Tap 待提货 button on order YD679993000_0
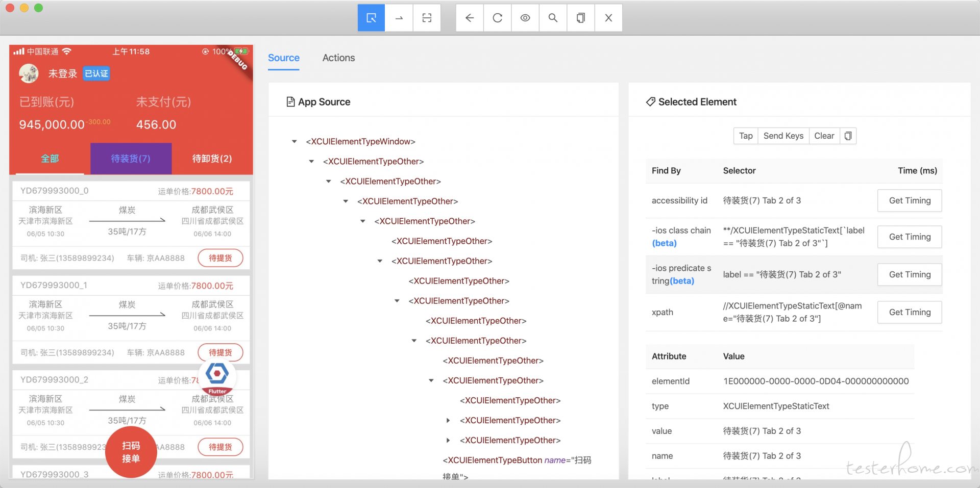 coord(220,258)
